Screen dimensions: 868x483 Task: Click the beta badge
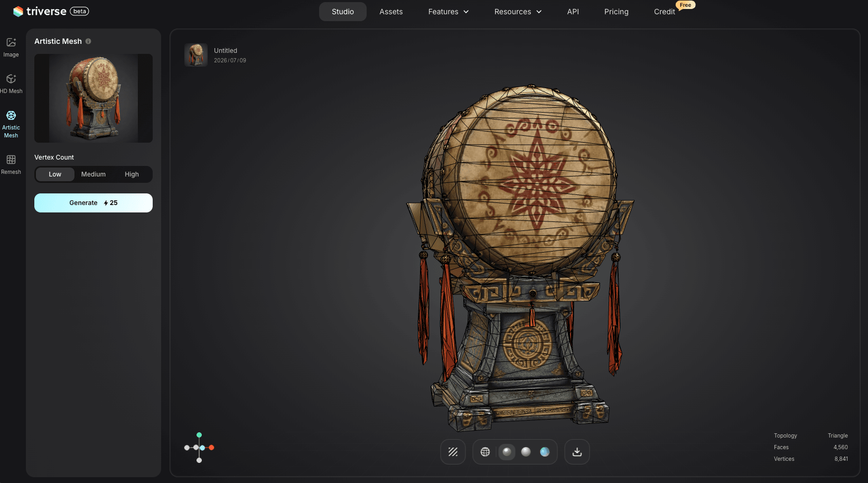tap(79, 11)
